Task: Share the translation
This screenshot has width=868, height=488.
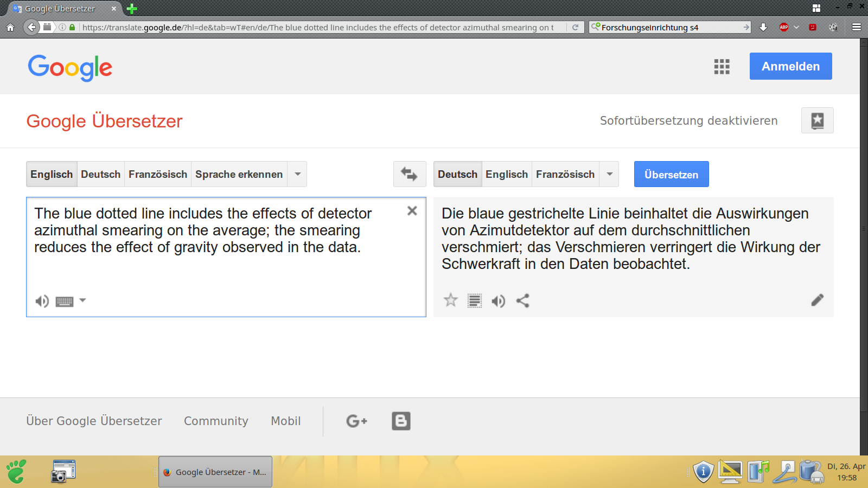Action: point(522,300)
